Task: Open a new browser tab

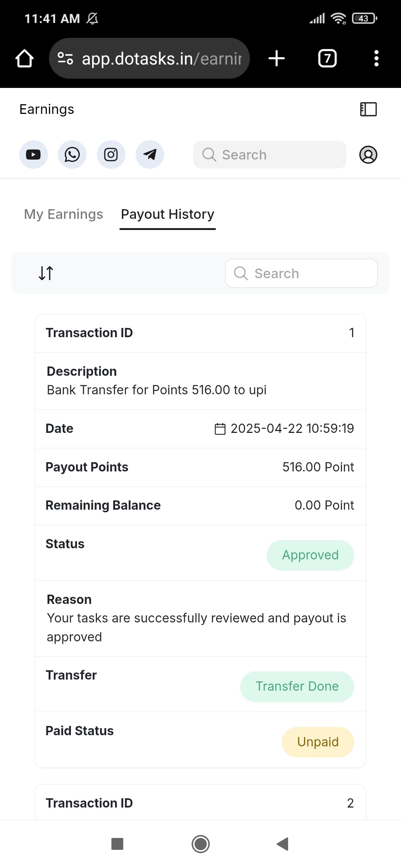Action: coord(277,59)
